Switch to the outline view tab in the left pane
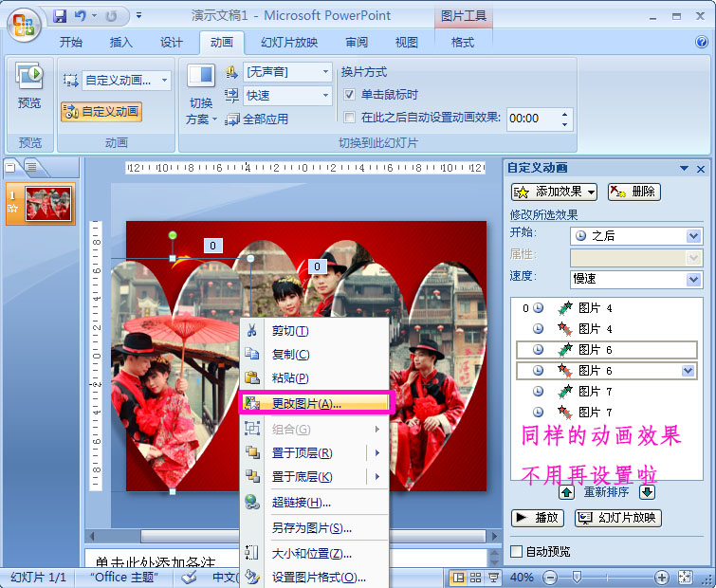 pyautogui.click(x=31, y=167)
